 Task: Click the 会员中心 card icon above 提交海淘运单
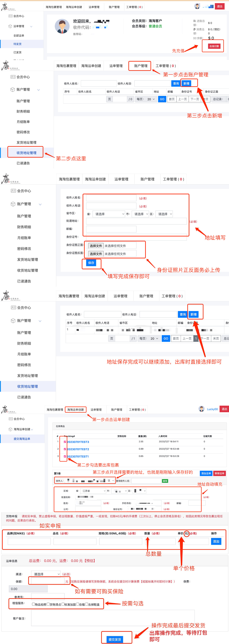point(11,419)
